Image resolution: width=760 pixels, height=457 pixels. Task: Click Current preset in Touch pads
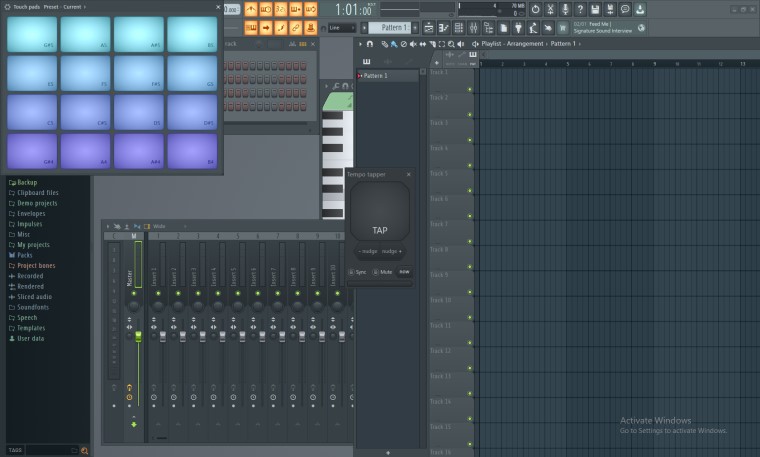(x=72, y=7)
